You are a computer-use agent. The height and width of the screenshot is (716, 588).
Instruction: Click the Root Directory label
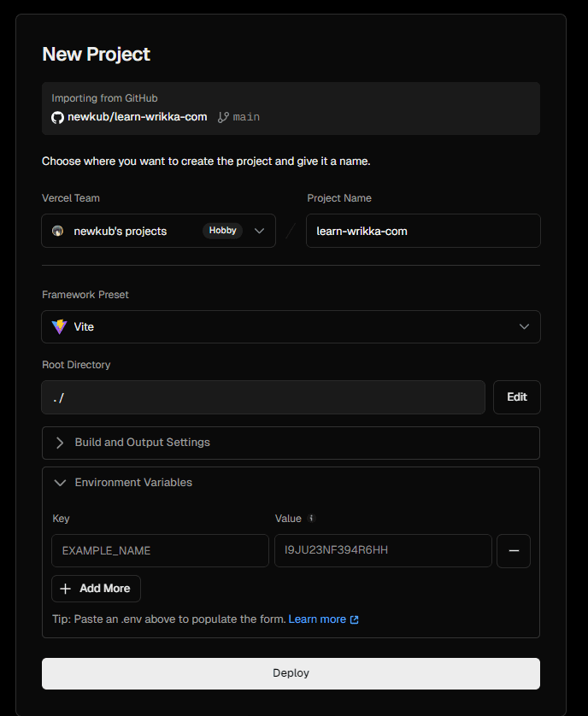[x=76, y=365]
